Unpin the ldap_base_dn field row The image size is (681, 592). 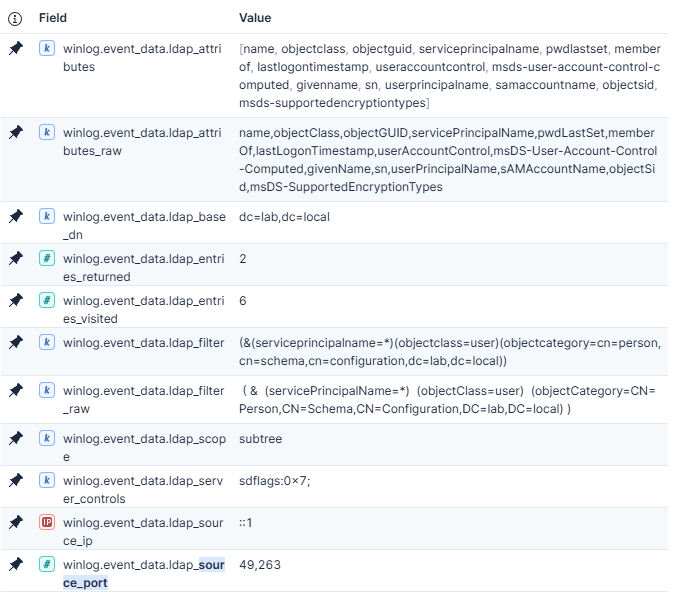(x=16, y=216)
